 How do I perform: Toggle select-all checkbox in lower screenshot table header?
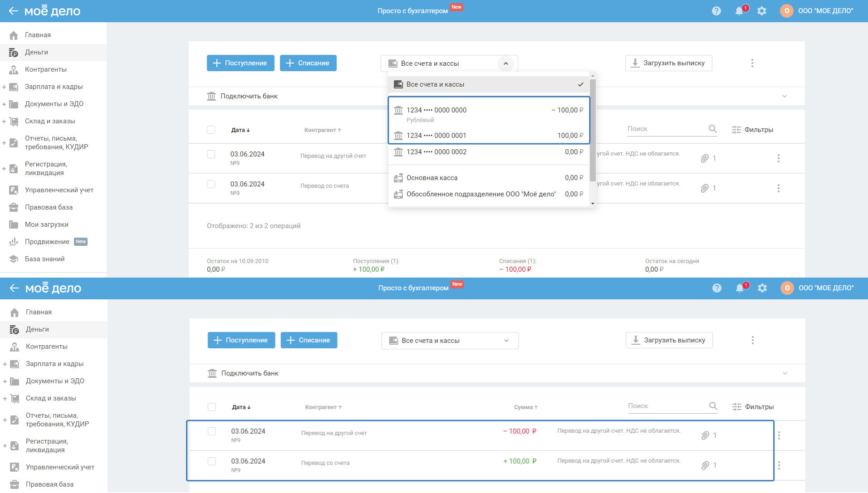point(212,407)
